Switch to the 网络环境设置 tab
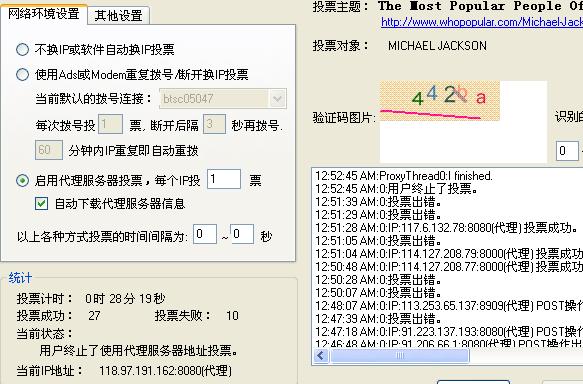The image size is (583, 384). pyautogui.click(x=44, y=14)
